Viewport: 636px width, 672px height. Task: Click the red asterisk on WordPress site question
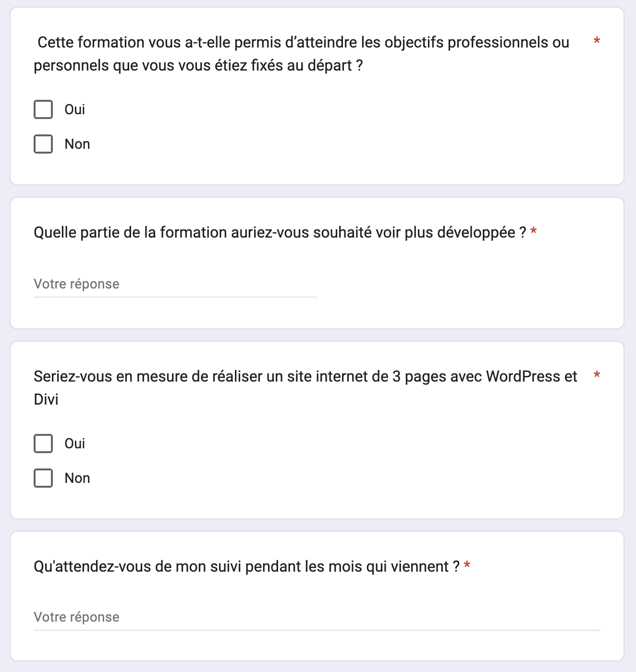[597, 375]
